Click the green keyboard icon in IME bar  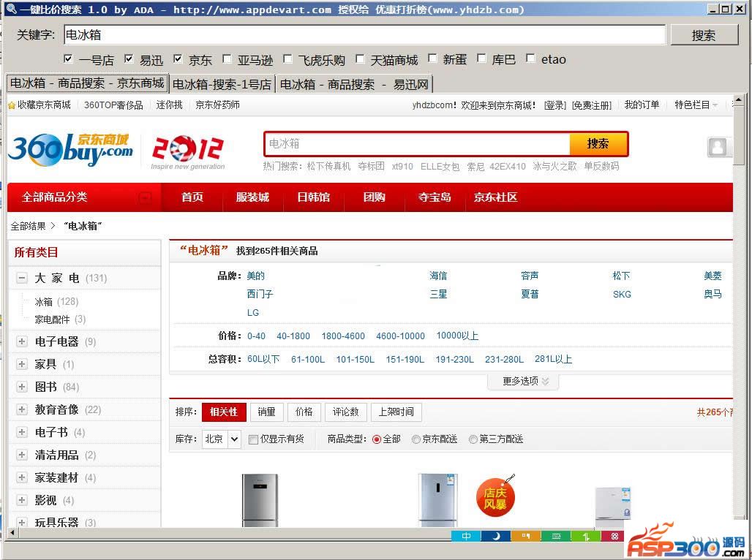click(x=556, y=536)
